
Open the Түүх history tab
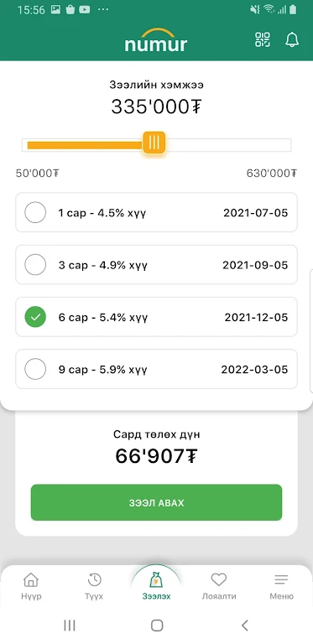pyautogui.click(x=95, y=586)
